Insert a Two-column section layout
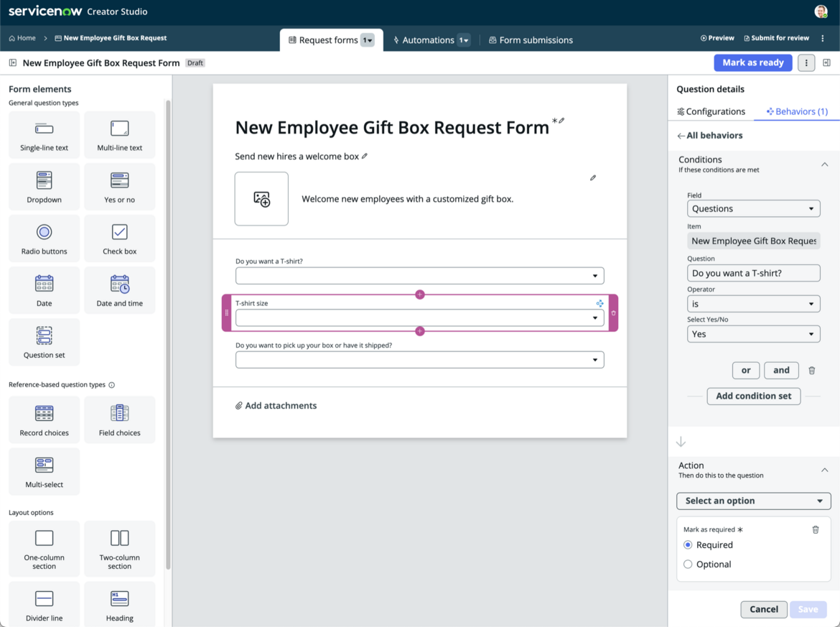The height and width of the screenshot is (627, 840). pos(119,548)
